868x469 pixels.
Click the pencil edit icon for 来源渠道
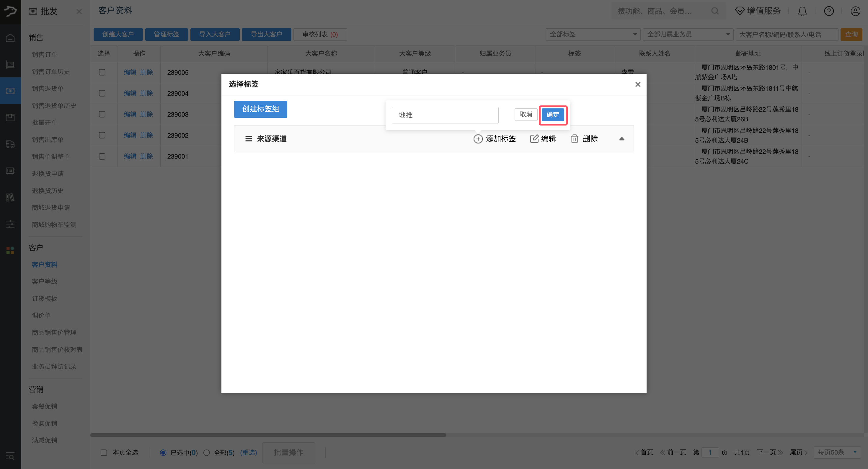pos(534,139)
